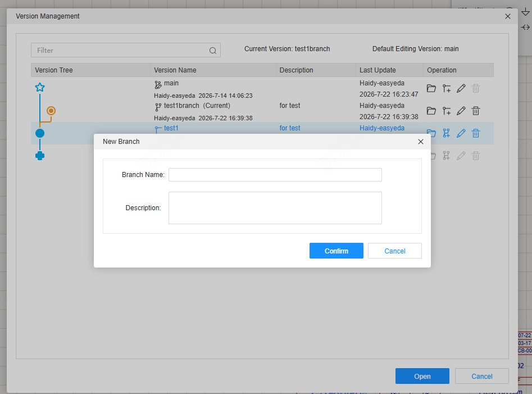Edit the test1 version pencil icon
The image size is (532, 394).
coord(461,133)
